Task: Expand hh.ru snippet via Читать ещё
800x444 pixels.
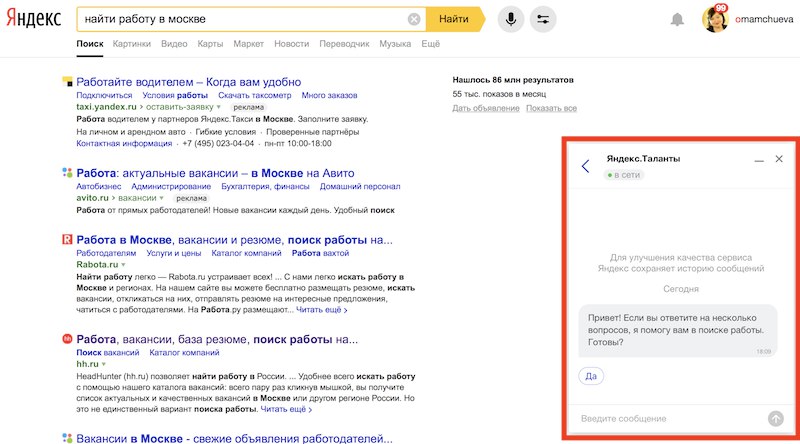Action: click(286, 409)
